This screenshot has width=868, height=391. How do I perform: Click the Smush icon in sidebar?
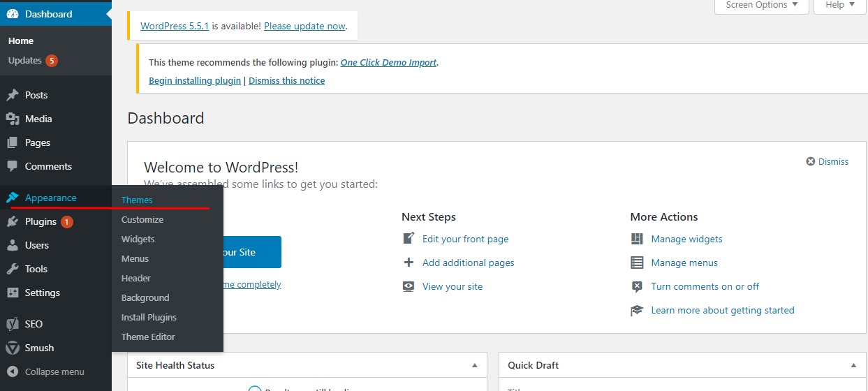click(13, 348)
